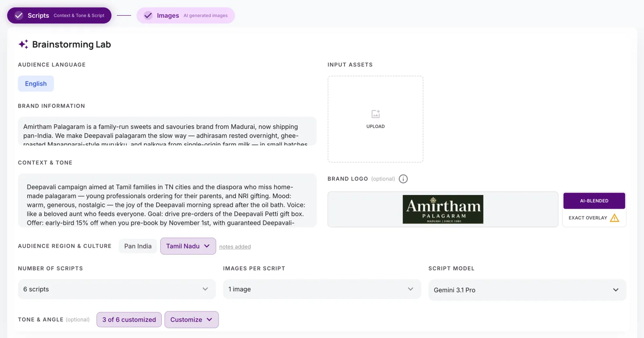644x338 pixels.
Task: Click the Amirtham Palagaram logo thumbnail
Action: (443, 209)
